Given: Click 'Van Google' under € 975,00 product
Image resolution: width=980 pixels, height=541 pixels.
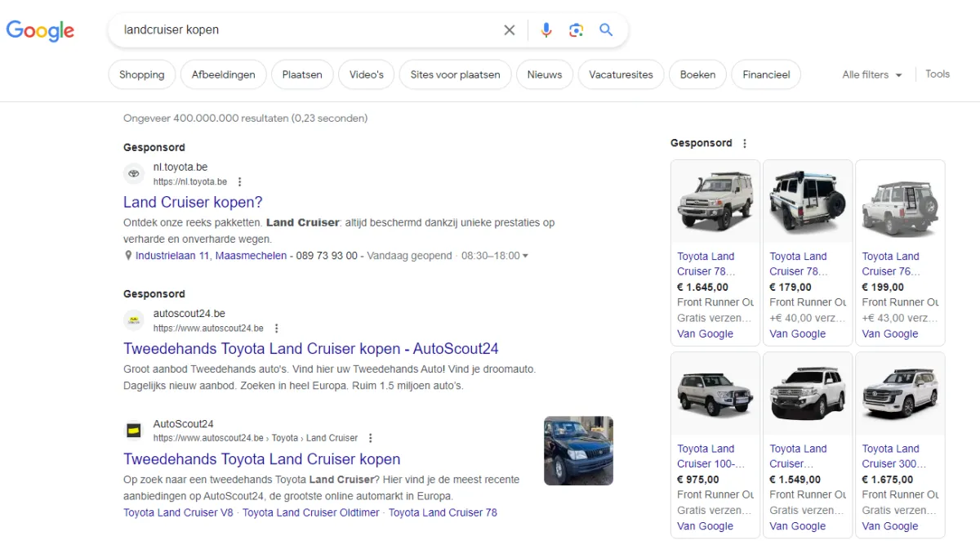Looking at the screenshot, I should coord(706,526).
